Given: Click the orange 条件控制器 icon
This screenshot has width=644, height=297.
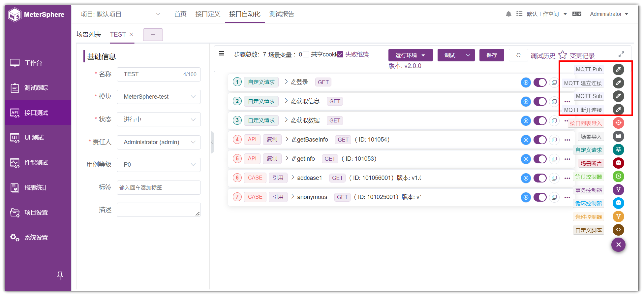Looking at the screenshot, I should (618, 216).
